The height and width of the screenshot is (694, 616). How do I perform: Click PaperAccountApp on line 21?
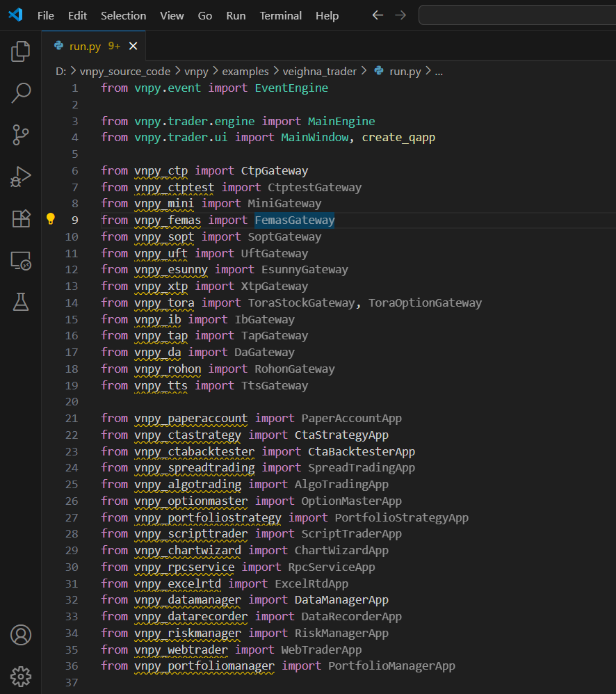tap(351, 418)
